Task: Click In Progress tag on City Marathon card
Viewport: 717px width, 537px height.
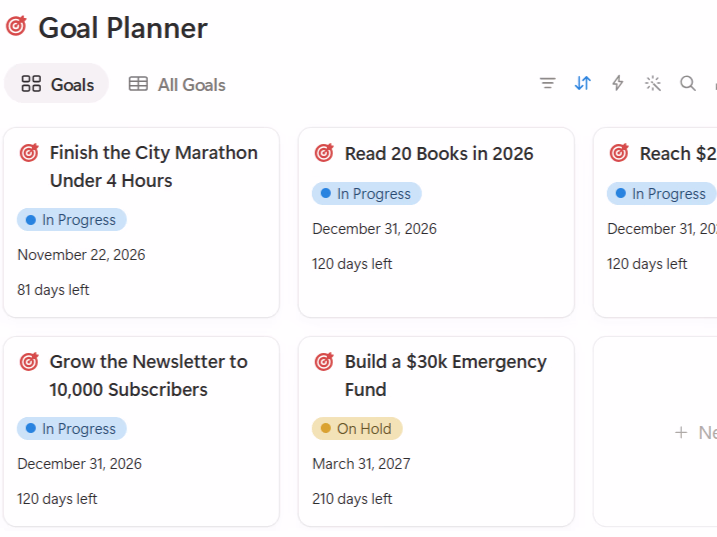Action: 72,220
